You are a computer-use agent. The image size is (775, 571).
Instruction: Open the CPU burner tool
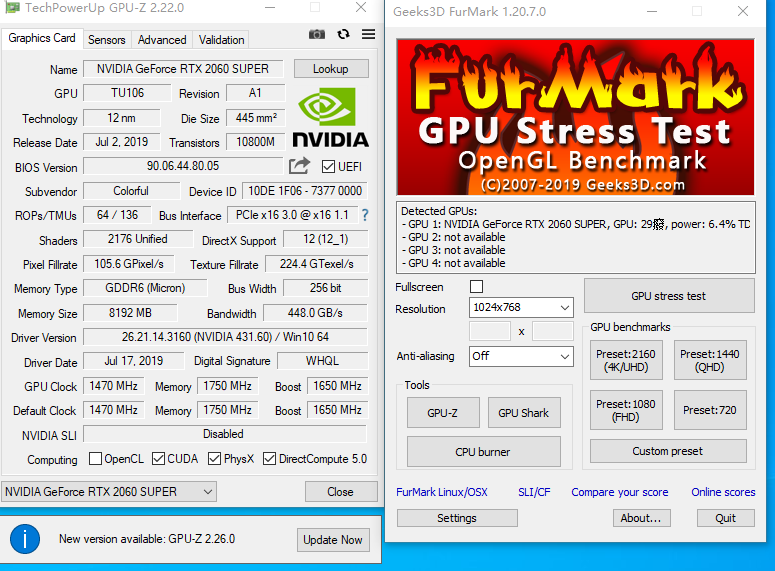coord(483,452)
